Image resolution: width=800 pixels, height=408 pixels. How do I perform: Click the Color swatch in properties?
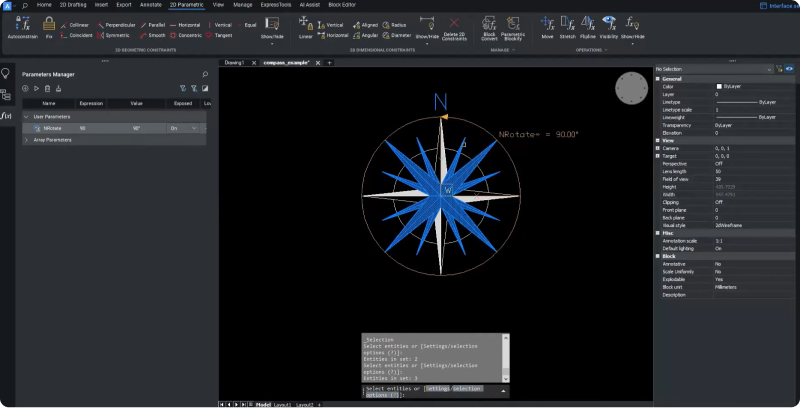click(718, 86)
